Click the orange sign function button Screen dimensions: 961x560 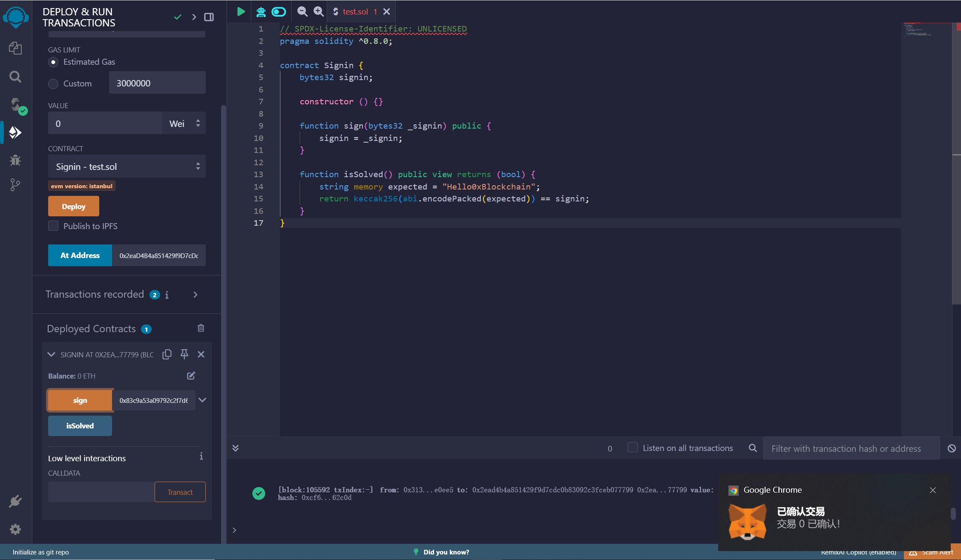pos(80,400)
